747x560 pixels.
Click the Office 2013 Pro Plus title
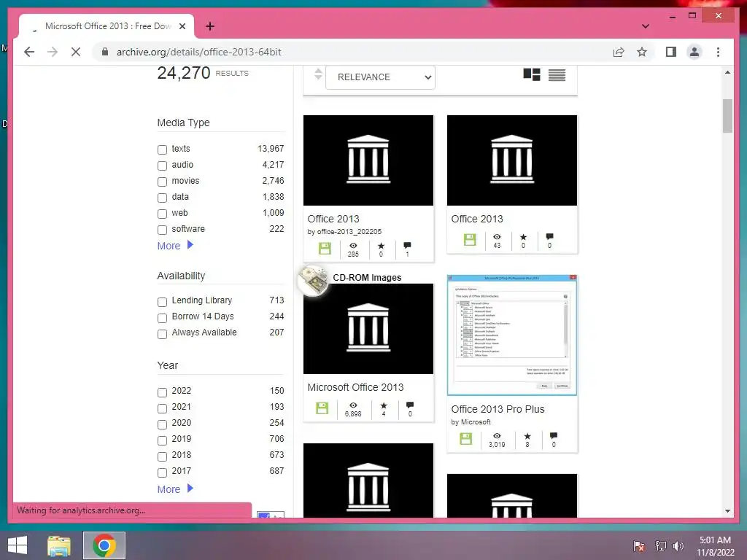pyautogui.click(x=498, y=409)
